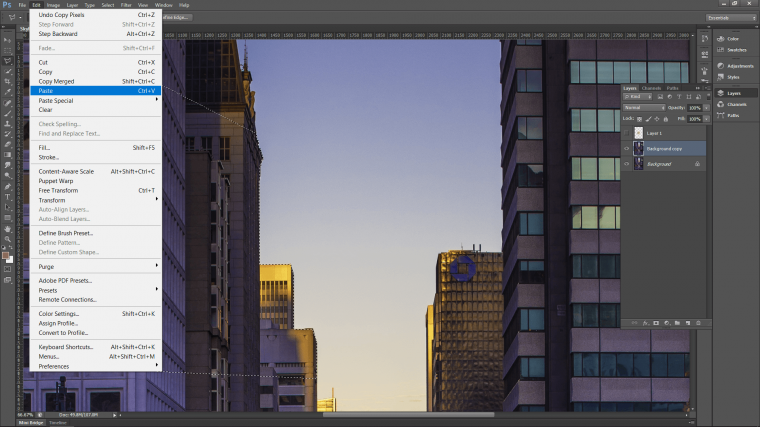Select the Crop tool
The width and height of the screenshot is (760, 427).
pos(7,81)
